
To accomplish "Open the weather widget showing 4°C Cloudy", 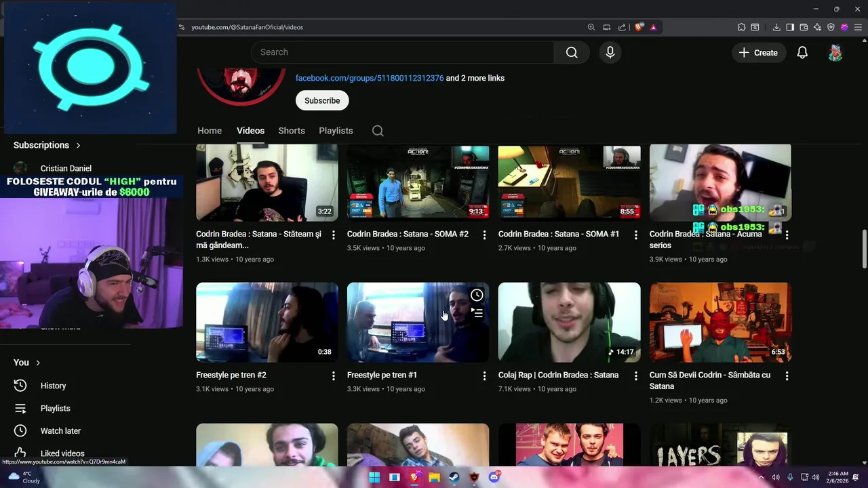I will click(x=24, y=477).
